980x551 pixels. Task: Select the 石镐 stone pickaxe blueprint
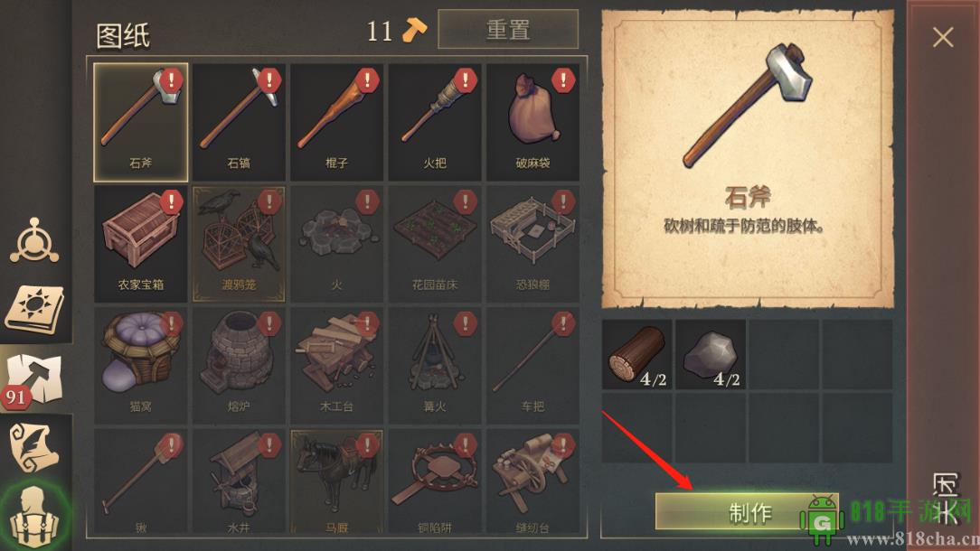click(x=239, y=123)
